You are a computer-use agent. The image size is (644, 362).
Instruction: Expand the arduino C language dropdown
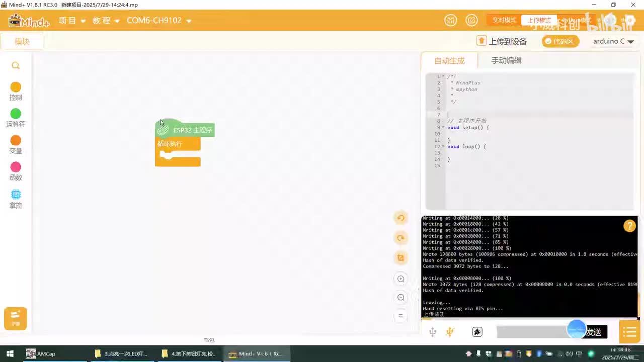(x=613, y=41)
